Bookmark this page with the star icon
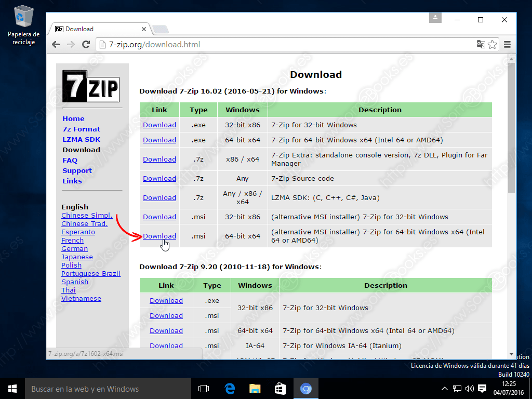 [492, 45]
